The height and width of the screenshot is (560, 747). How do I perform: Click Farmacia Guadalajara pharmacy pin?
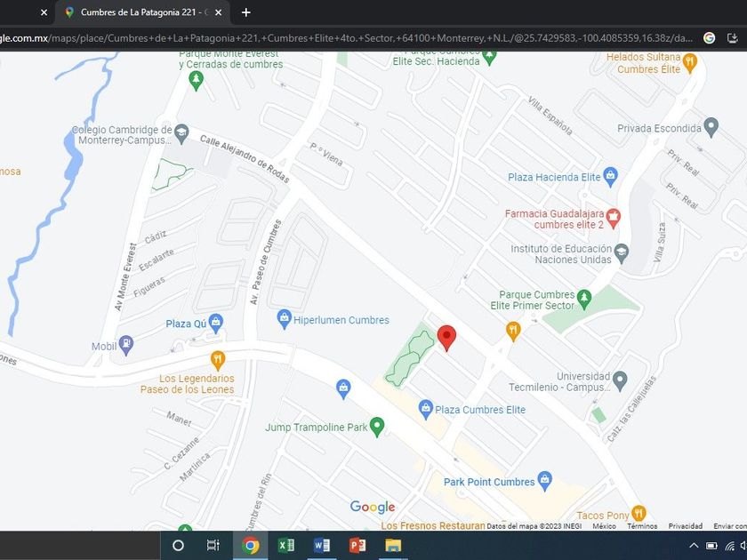tap(613, 219)
